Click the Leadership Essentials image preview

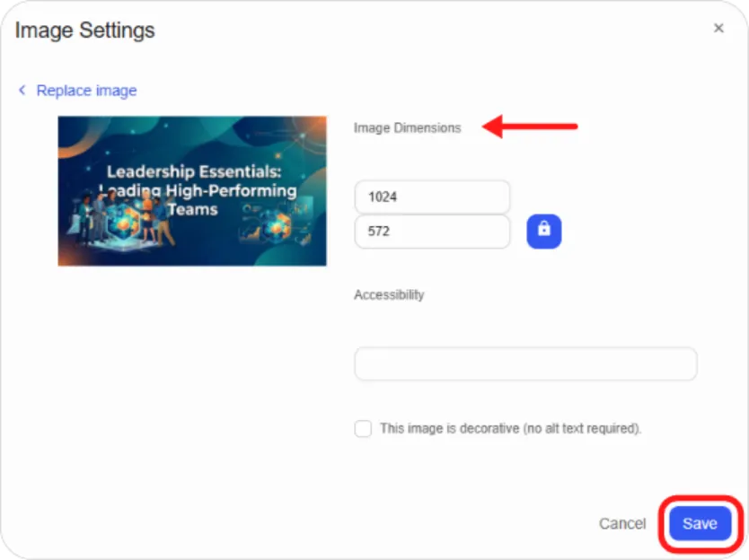coord(192,191)
